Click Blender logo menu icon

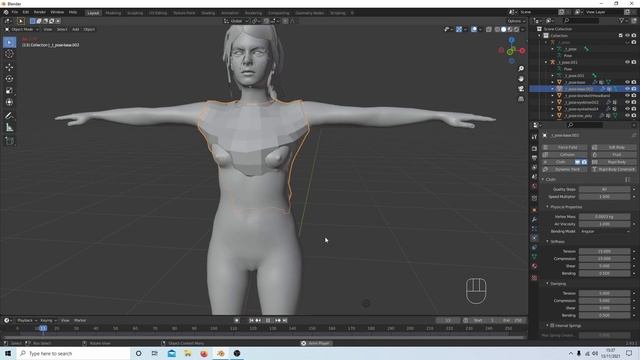tap(6, 13)
